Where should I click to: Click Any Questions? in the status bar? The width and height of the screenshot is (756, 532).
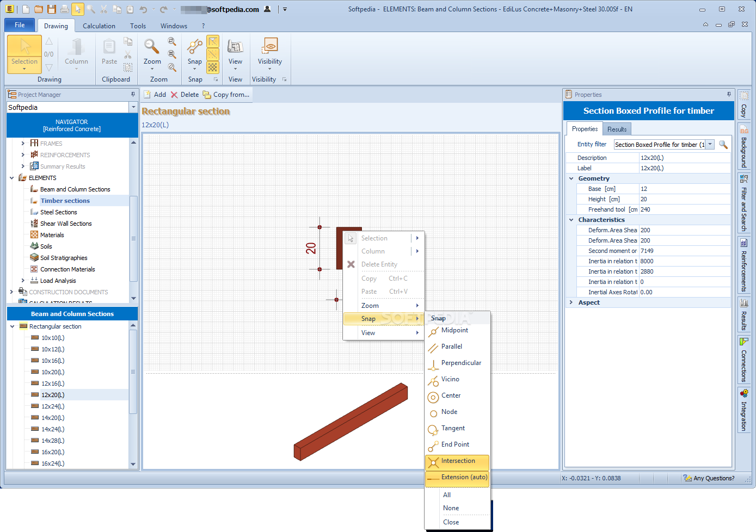709,479
